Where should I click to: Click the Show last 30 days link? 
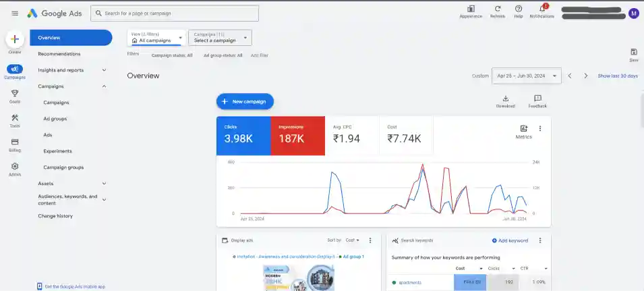pos(617,76)
